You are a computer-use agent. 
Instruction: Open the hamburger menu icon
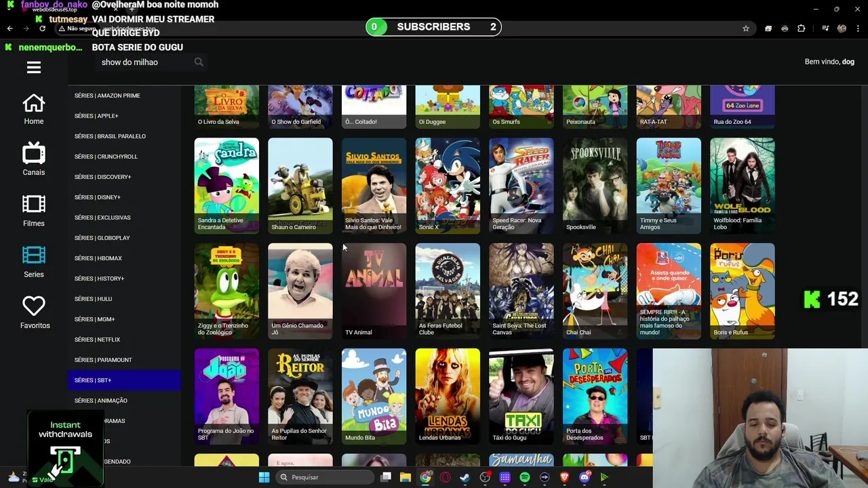34,67
